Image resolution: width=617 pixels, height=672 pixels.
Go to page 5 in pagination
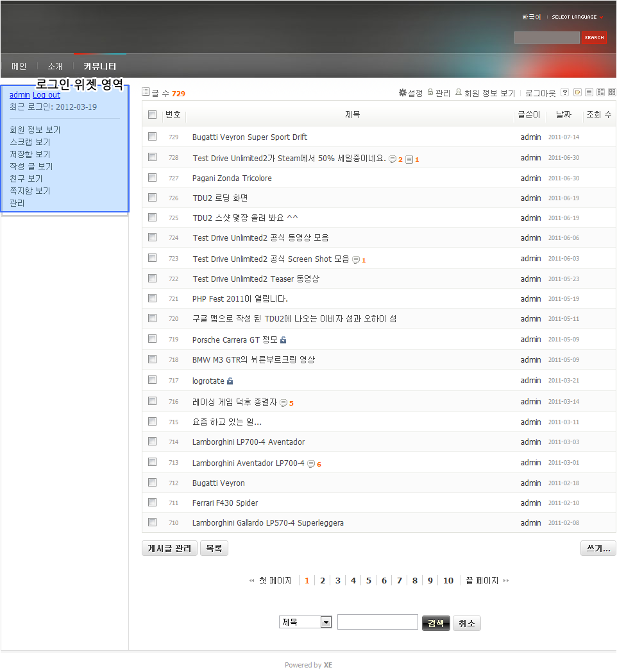point(369,581)
